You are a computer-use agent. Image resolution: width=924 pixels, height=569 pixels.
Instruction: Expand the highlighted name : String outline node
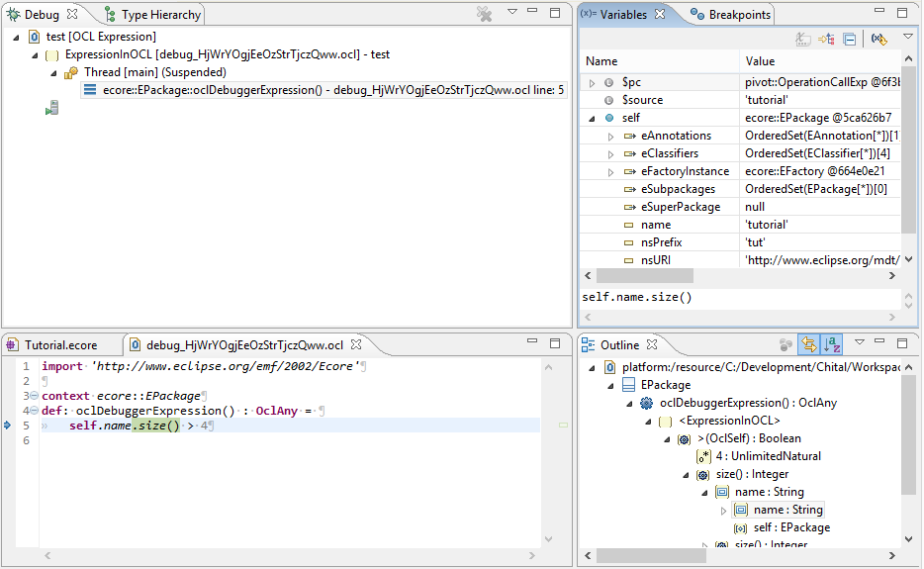(x=723, y=511)
